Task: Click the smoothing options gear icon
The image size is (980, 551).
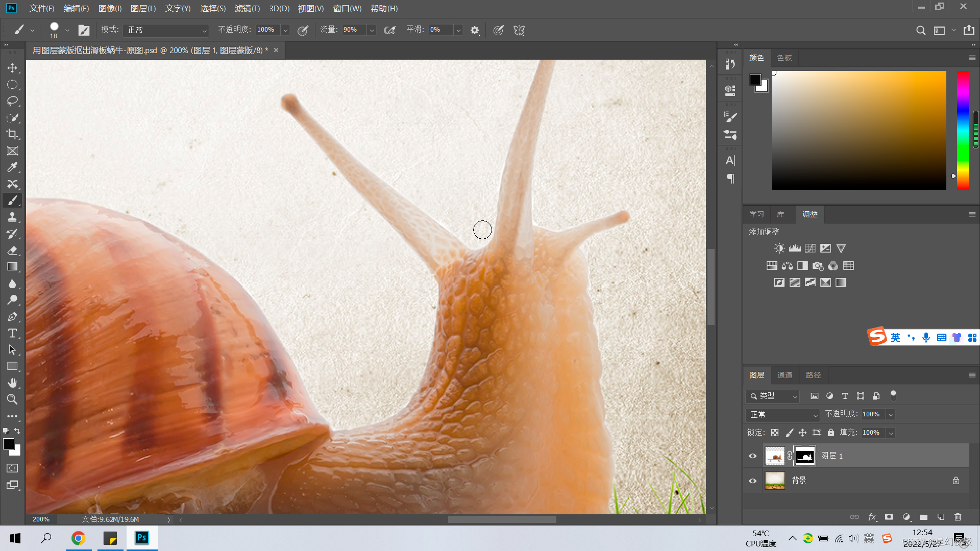Action: pyautogui.click(x=475, y=30)
